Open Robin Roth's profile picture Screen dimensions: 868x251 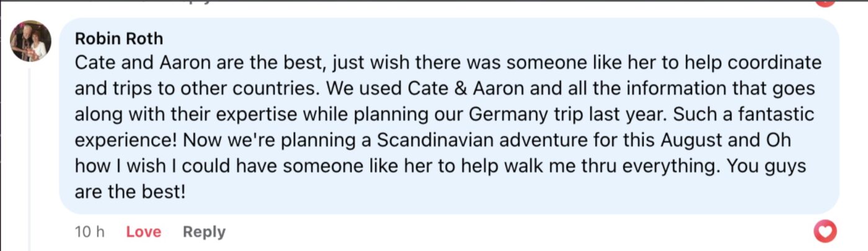point(30,42)
